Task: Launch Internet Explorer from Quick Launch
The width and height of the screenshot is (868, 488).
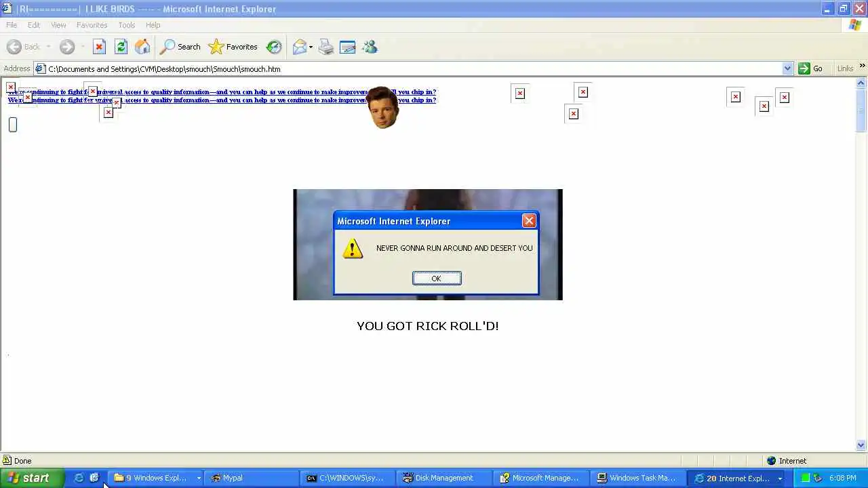Action: pos(79,478)
